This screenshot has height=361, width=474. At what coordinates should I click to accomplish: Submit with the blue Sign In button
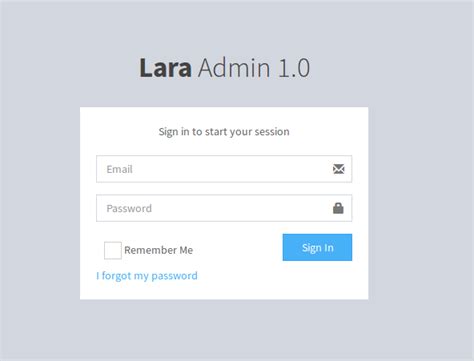click(317, 247)
